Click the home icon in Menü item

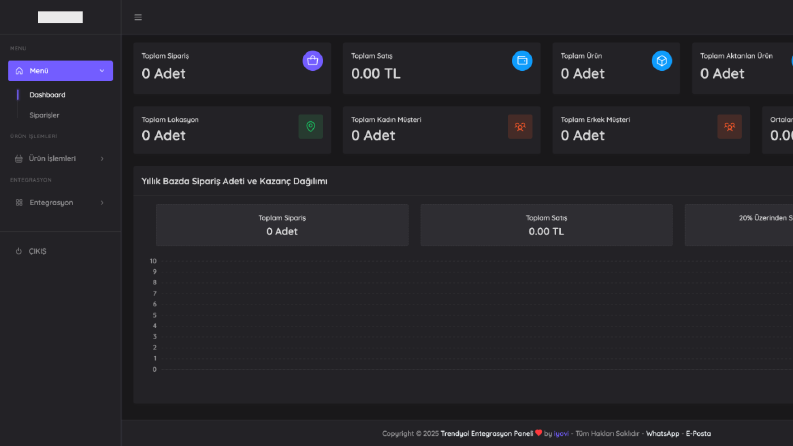[x=19, y=71]
